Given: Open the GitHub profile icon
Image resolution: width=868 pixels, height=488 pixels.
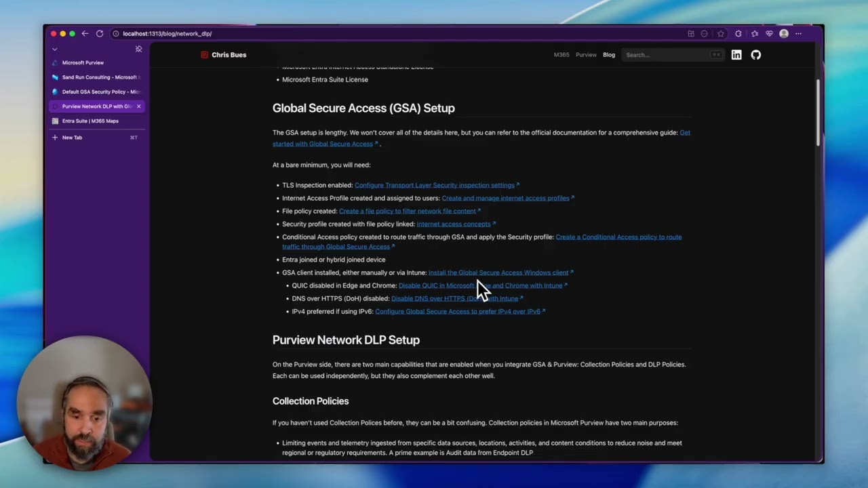Looking at the screenshot, I should (x=756, y=55).
